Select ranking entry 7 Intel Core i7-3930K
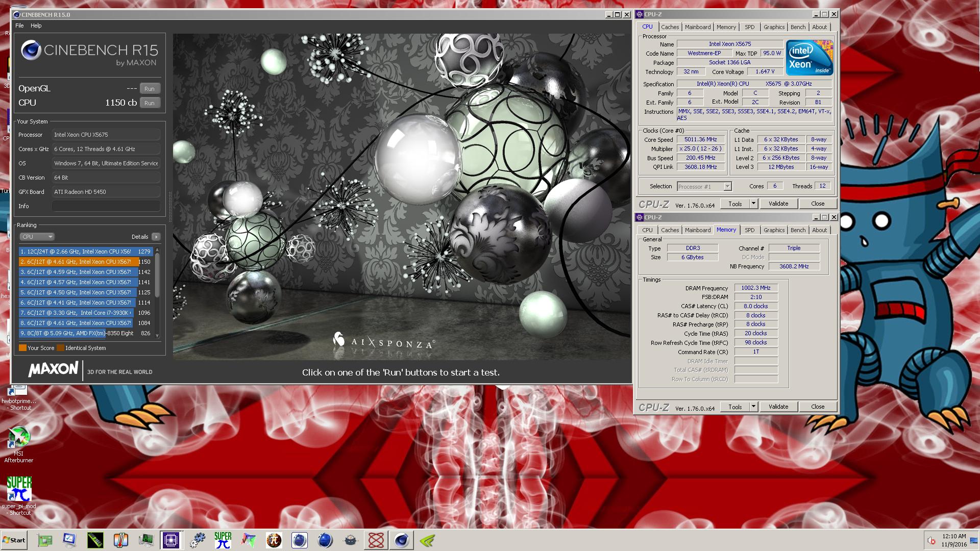 coord(86,313)
